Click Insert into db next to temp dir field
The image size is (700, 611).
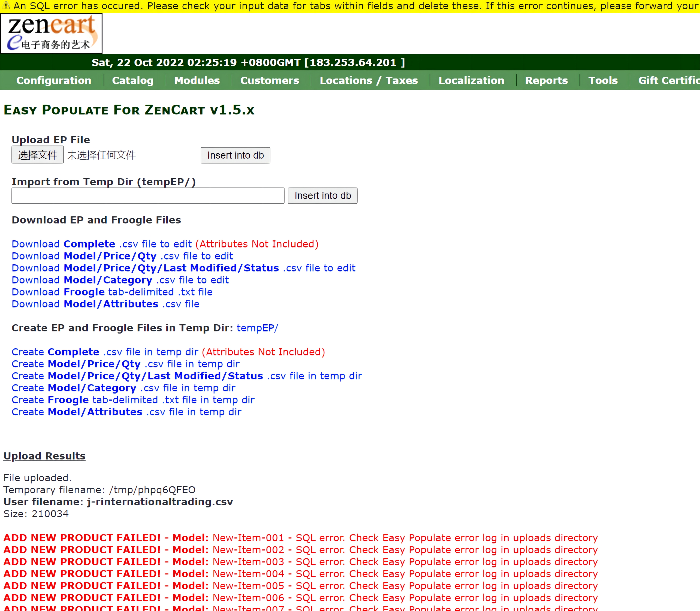(322, 196)
